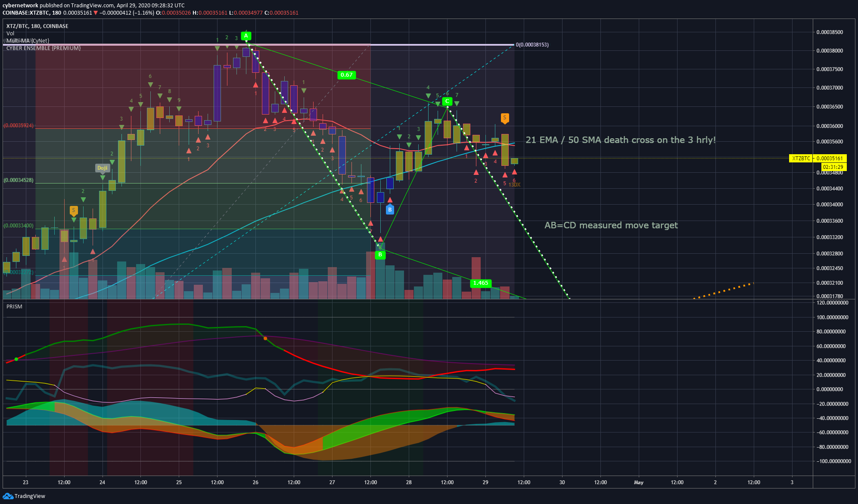Viewport: 858px width, 504px height.
Task: Click the cybernetwork author name
Action: tap(20, 6)
